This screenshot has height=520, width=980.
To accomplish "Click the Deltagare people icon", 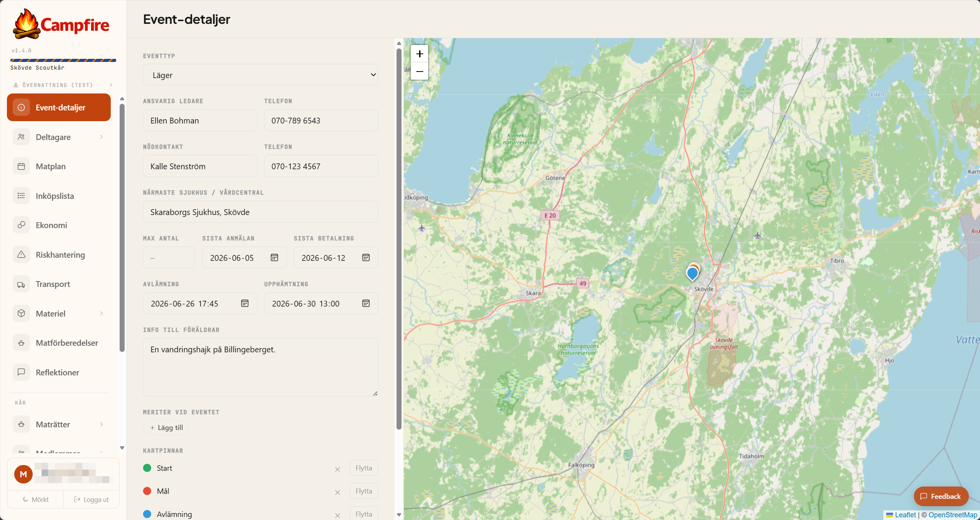I will pos(21,137).
